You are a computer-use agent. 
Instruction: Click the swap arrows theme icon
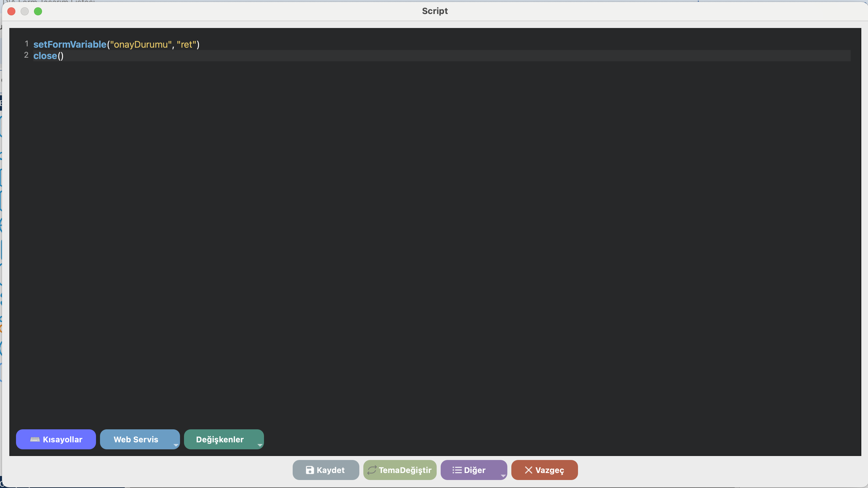(x=372, y=470)
